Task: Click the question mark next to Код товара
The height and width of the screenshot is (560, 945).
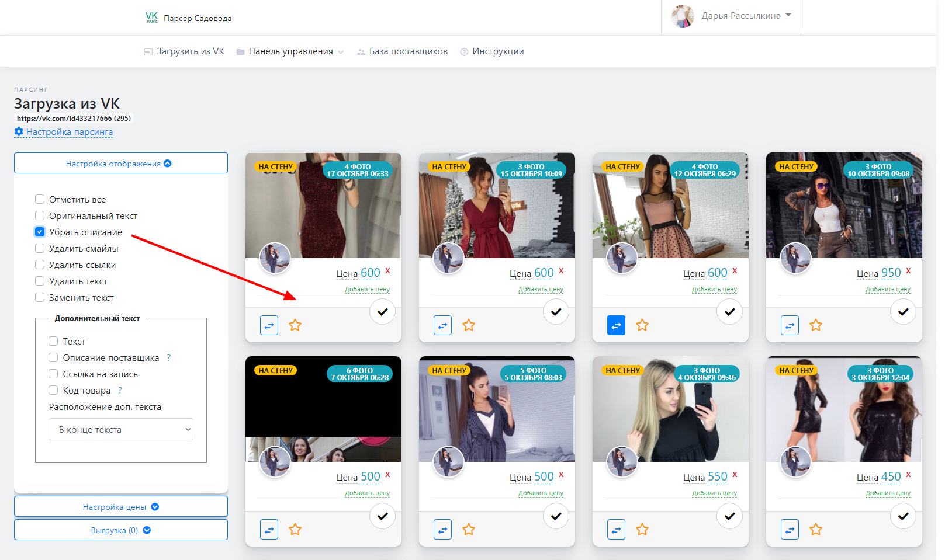Action: (x=120, y=391)
